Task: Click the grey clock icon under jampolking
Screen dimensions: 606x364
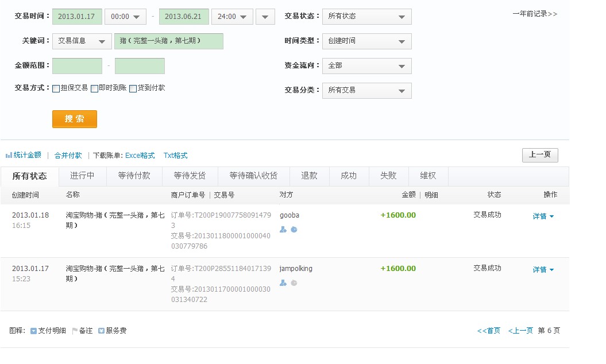Action: pyautogui.click(x=294, y=283)
